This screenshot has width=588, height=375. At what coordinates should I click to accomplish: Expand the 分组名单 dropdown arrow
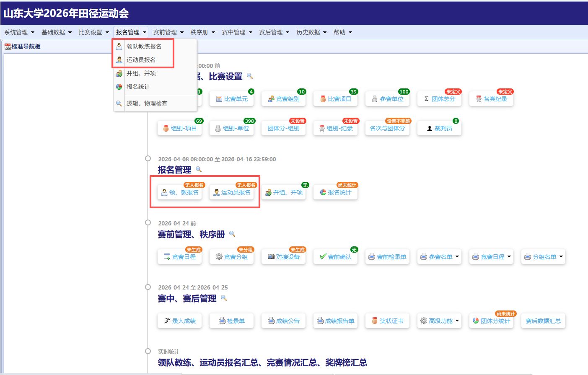point(561,257)
